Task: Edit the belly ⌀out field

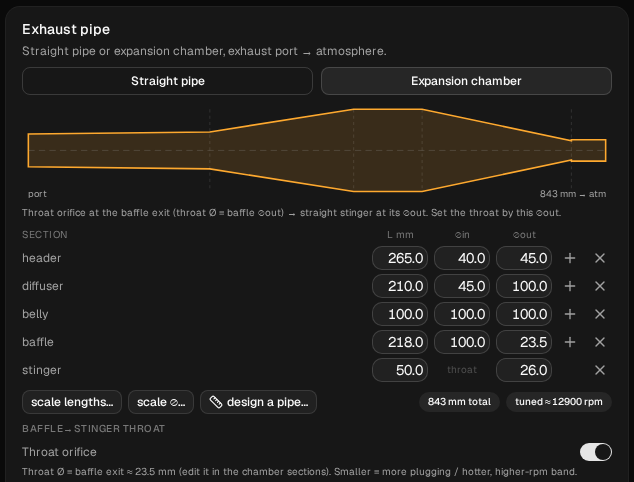Action: point(524,314)
